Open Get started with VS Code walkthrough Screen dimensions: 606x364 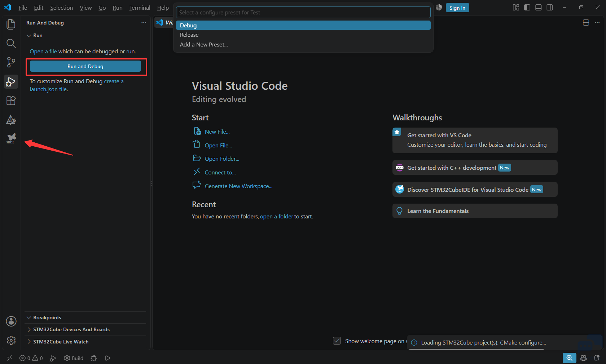click(475, 140)
